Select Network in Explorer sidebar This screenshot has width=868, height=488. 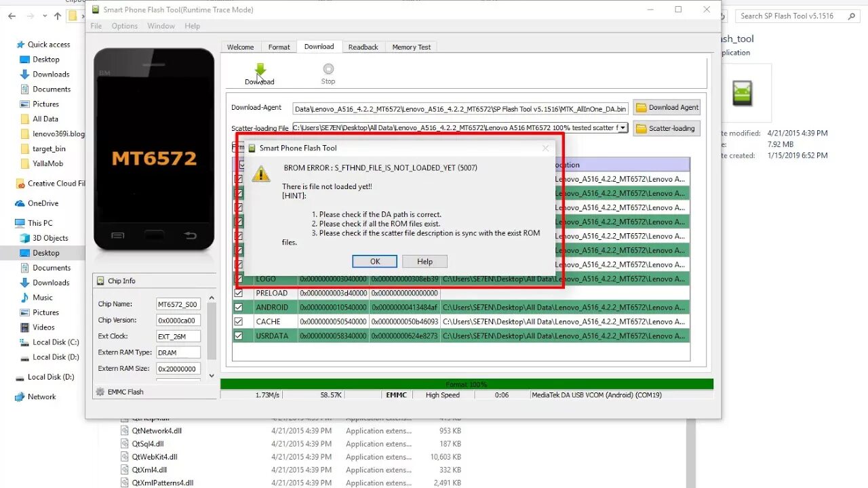pyautogui.click(x=36, y=397)
